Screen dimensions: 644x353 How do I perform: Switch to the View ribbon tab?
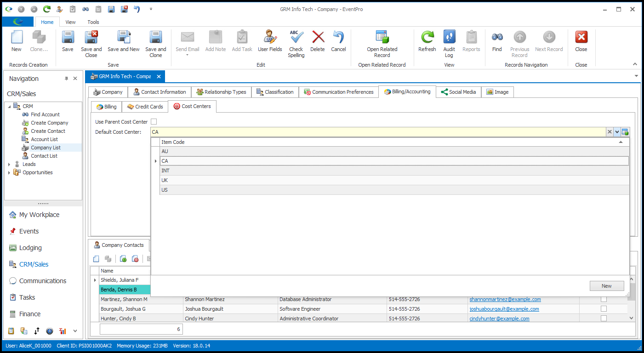pyautogui.click(x=70, y=22)
